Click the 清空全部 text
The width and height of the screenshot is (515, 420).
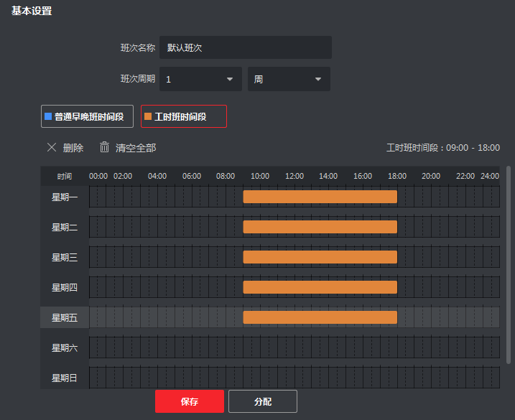click(136, 148)
